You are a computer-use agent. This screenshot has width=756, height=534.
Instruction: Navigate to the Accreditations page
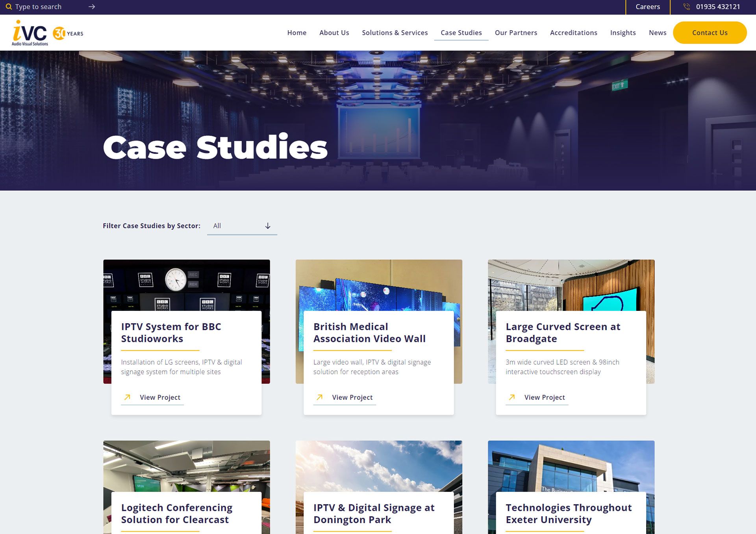tap(573, 33)
